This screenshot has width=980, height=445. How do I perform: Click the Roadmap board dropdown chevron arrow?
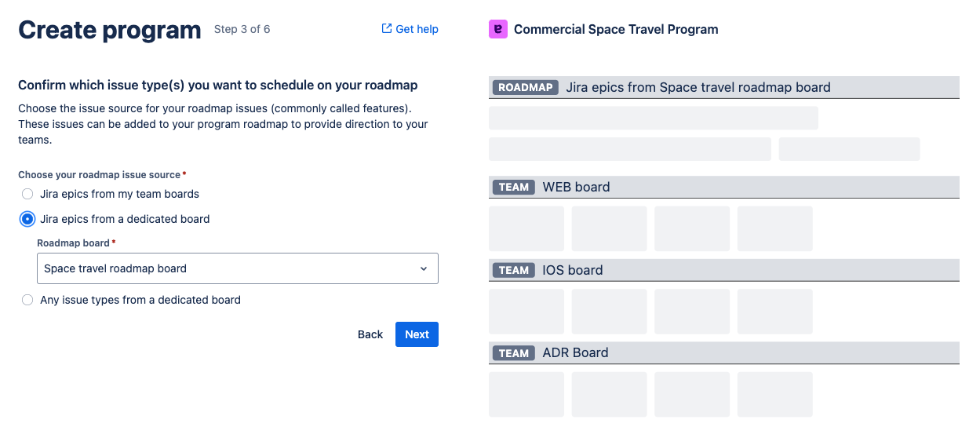(x=424, y=268)
